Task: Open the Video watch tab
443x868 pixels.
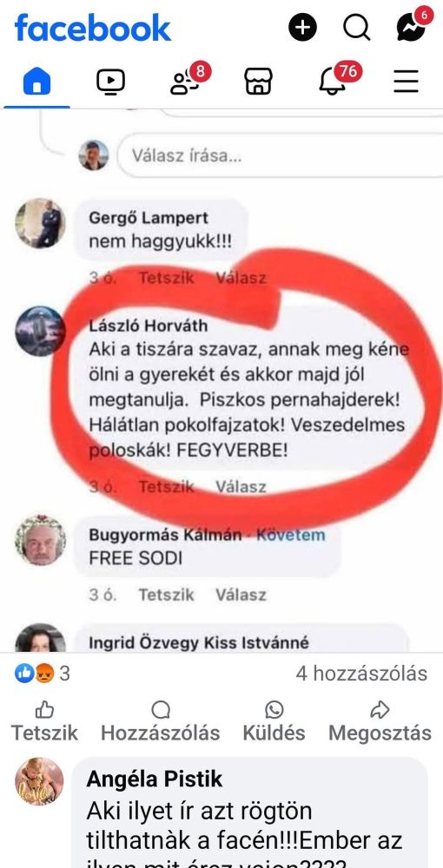Action: tap(110, 82)
